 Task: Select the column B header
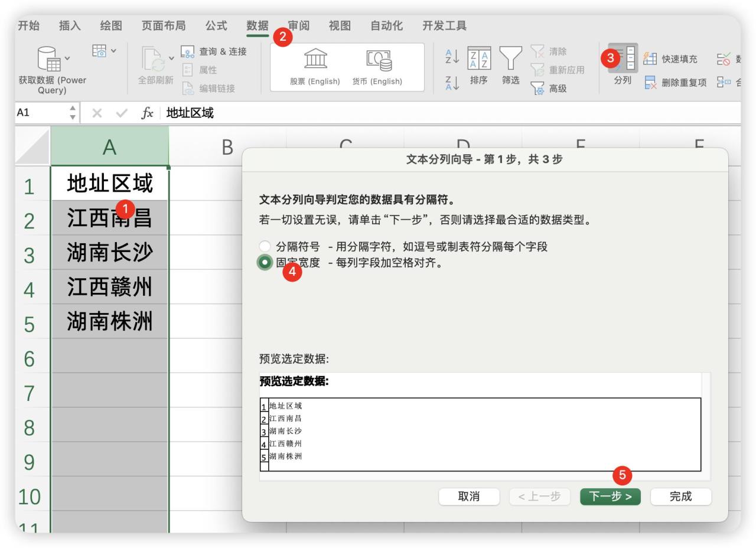coord(227,148)
